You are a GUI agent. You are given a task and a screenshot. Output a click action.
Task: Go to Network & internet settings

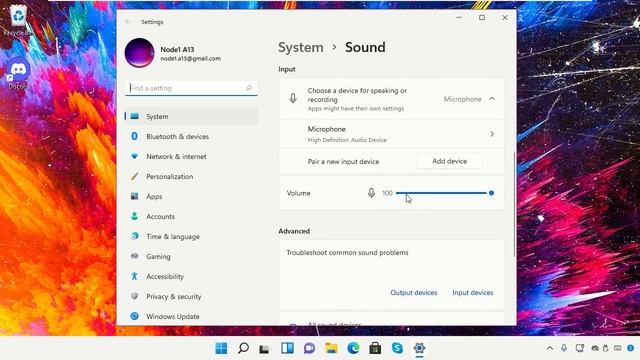(191, 156)
